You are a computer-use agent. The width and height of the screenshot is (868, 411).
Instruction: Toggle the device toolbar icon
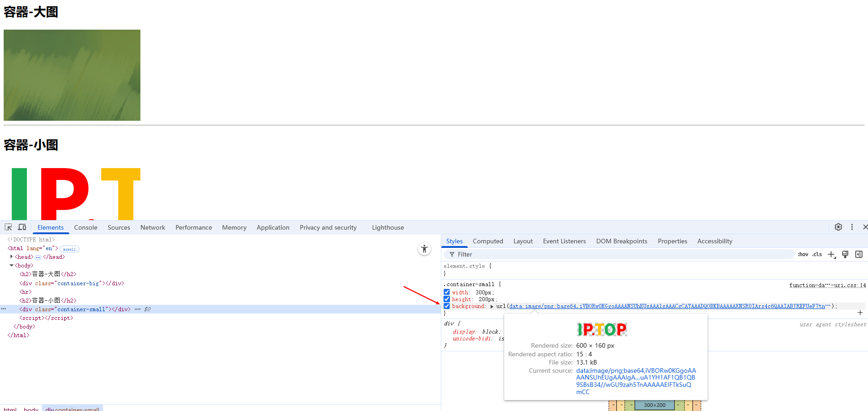(x=22, y=227)
